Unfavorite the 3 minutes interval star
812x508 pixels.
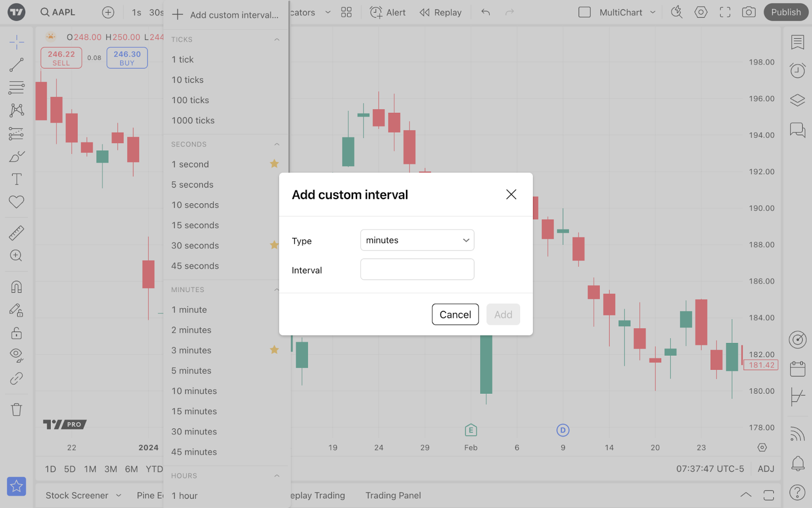(274, 350)
